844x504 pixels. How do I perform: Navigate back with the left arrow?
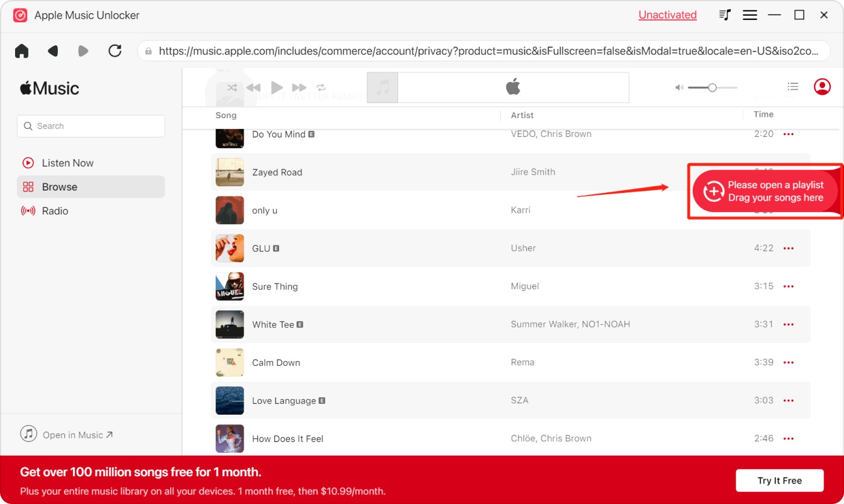click(53, 51)
